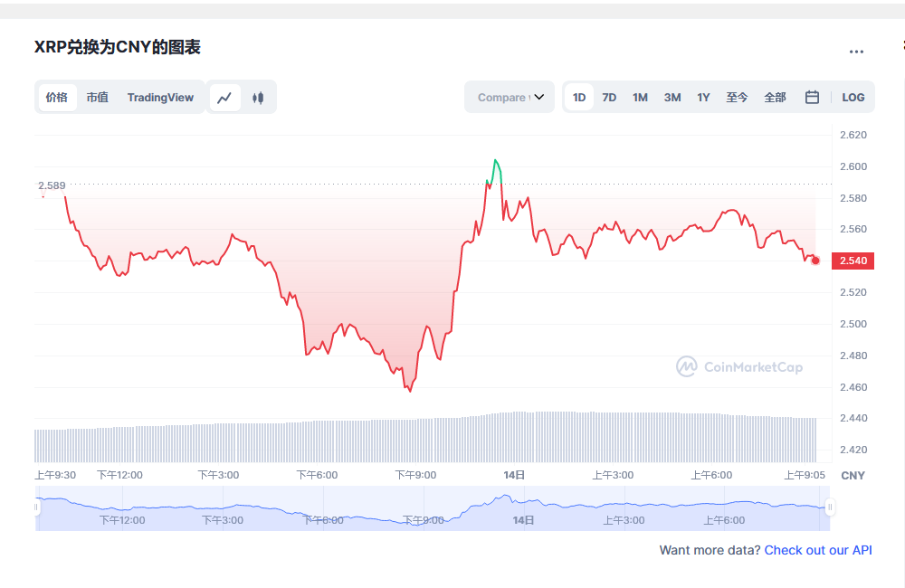905x588 pixels.
Task: Expand chart options via Compare chevron
Action: (x=541, y=97)
